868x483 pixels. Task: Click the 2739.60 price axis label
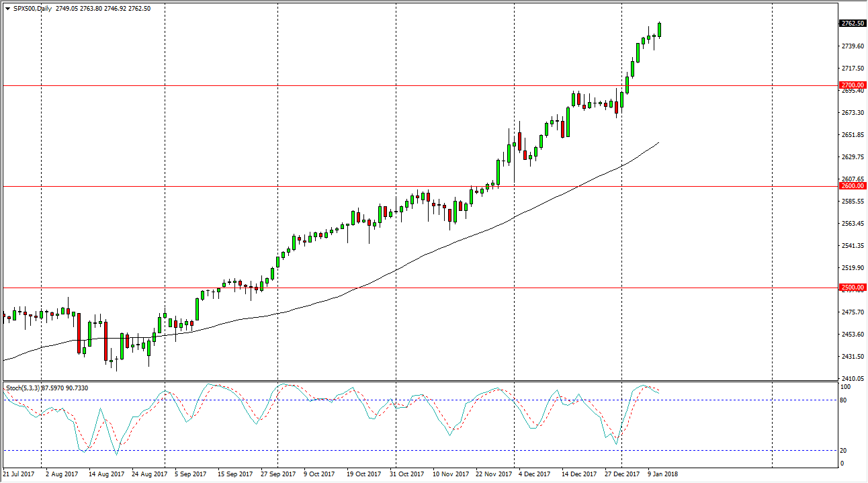tap(851, 46)
